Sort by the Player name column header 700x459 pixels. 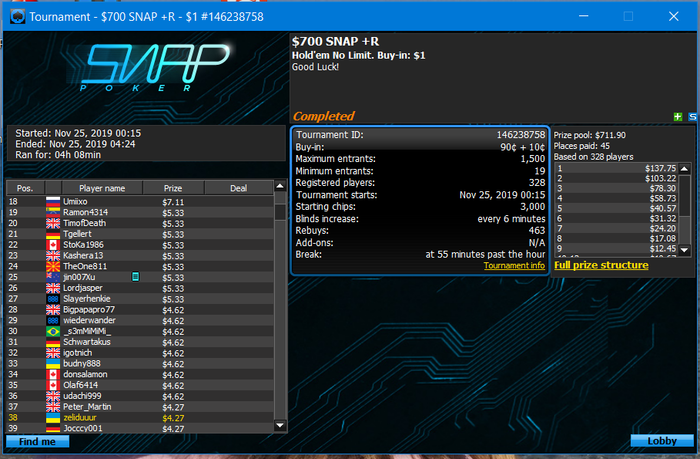(x=102, y=188)
